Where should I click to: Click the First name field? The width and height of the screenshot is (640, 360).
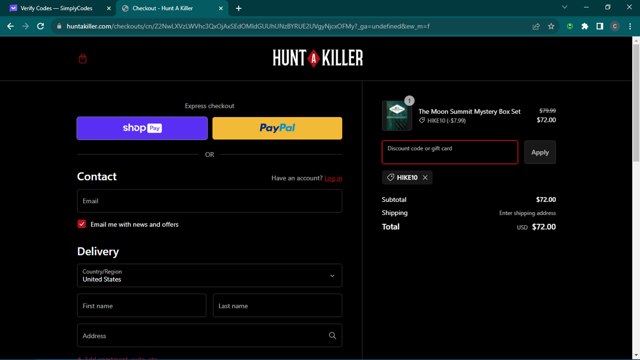coord(142,305)
